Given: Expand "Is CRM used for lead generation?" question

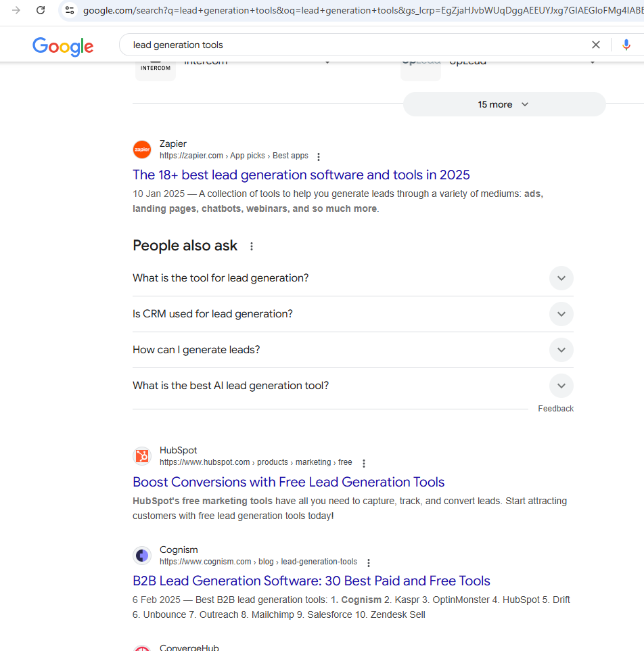Looking at the screenshot, I should pos(561,314).
